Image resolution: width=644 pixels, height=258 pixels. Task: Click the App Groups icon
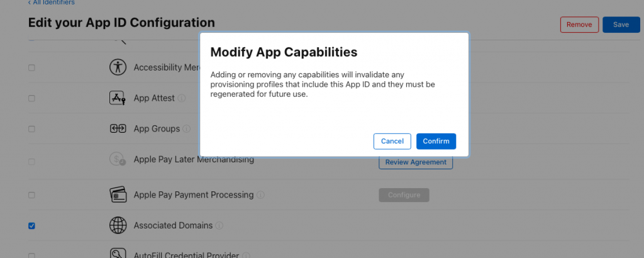pyautogui.click(x=118, y=129)
